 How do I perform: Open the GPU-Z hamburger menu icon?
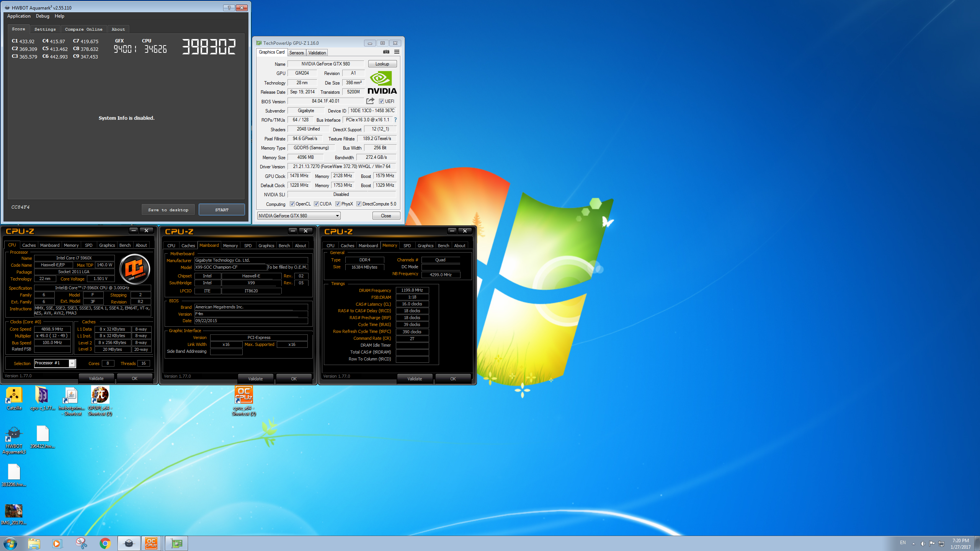tap(397, 52)
